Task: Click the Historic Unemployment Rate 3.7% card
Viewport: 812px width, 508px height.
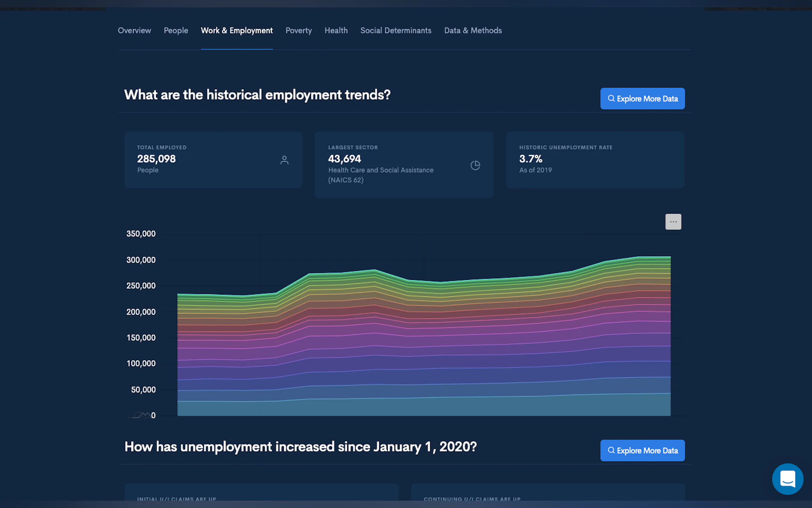Action: pos(595,160)
